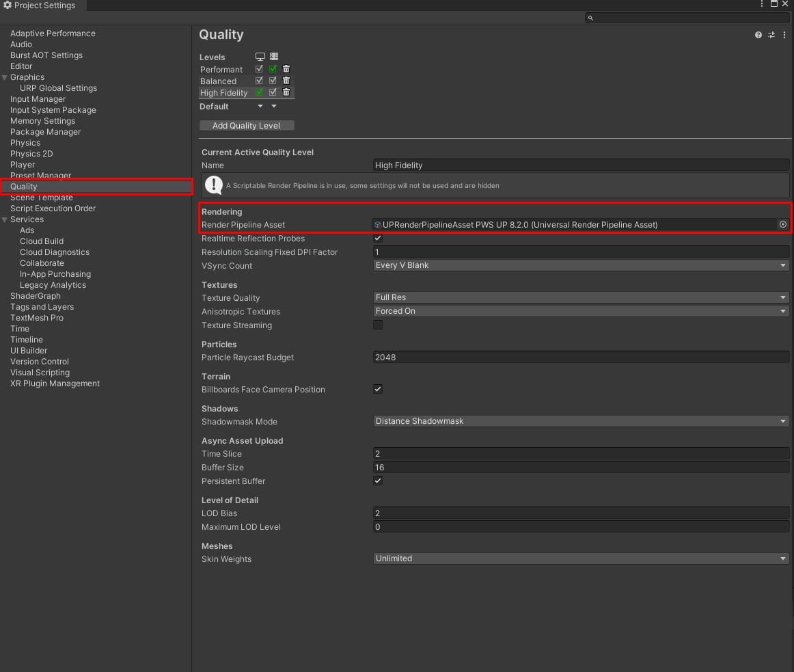Image resolution: width=794 pixels, height=672 pixels.
Task: Uncheck Billboards Face Camera Position
Action: pos(378,390)
